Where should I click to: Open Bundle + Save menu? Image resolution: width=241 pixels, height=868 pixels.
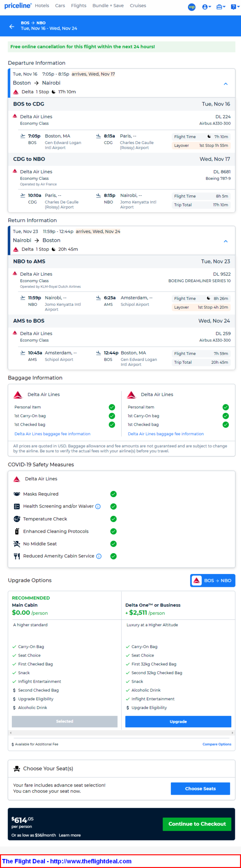(108, 6)
